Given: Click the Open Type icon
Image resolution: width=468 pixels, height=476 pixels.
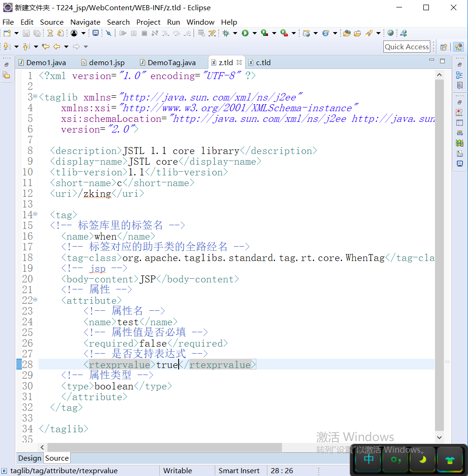Looking at the screenshot, I should coord(347,33).
